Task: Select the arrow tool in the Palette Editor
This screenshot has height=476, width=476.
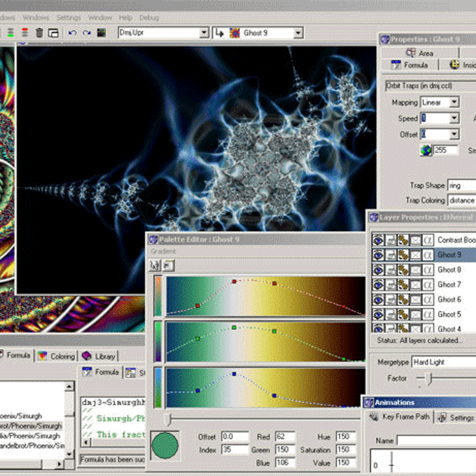Action: (154, 266)
